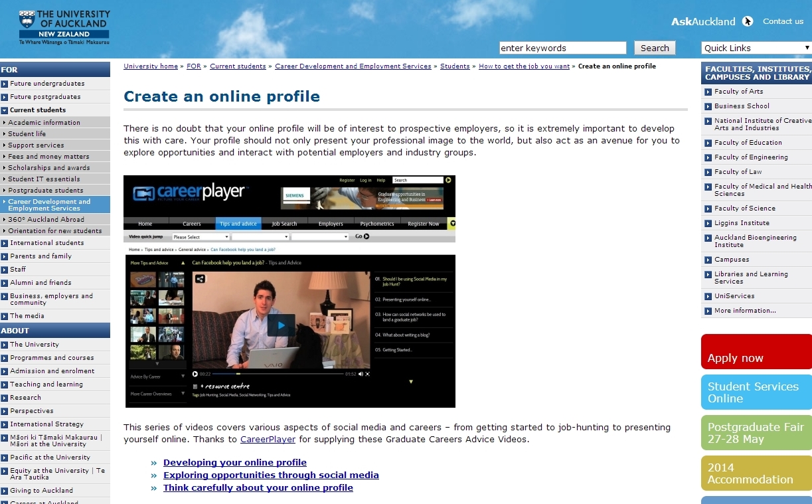
Task: Seek the video using the progress bar
Action: point(278,374)
